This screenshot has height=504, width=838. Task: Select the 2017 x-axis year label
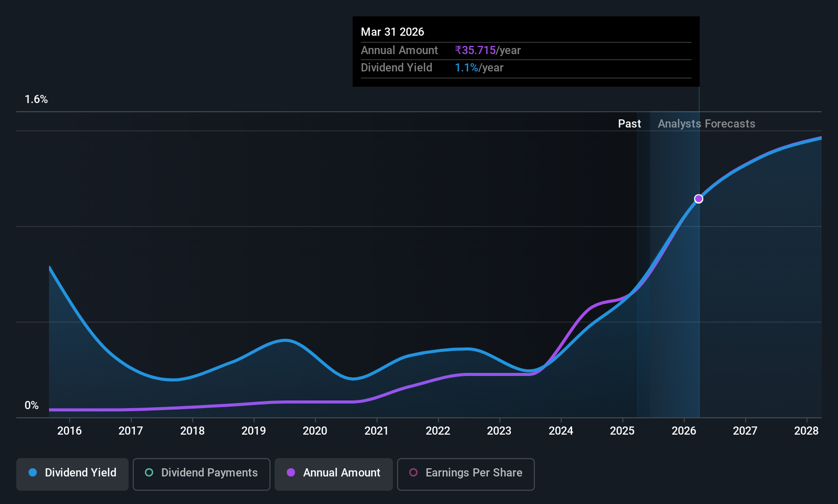click(x=131, y=431)
